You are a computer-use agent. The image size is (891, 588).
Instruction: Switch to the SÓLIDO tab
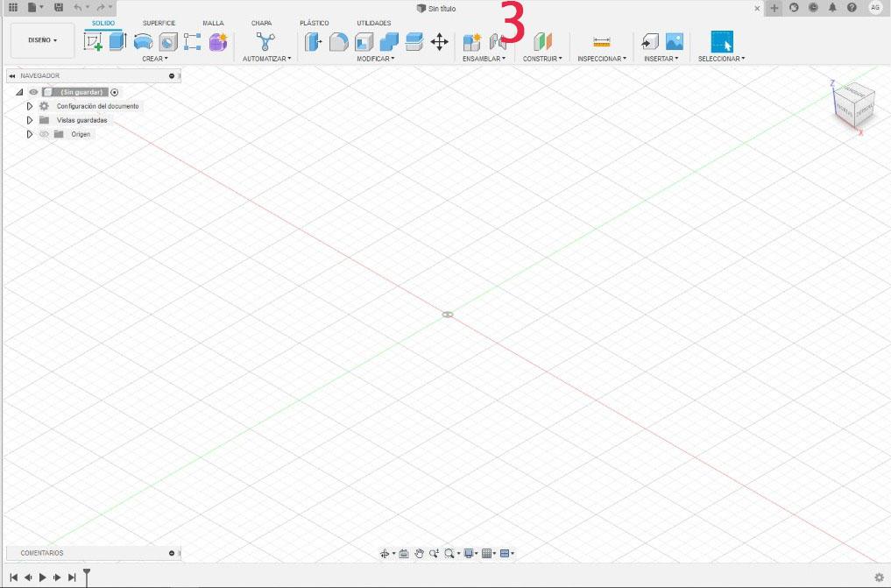click(103, 24)
